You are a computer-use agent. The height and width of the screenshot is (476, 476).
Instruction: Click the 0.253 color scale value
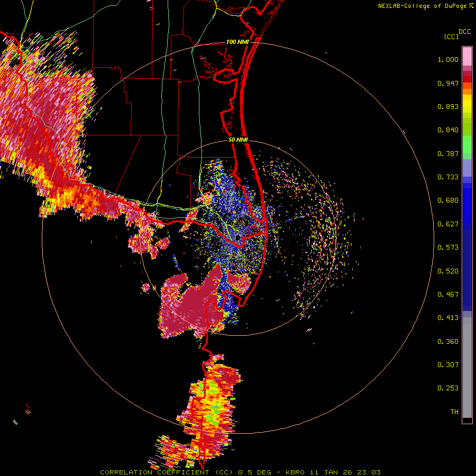pos(448,388)
